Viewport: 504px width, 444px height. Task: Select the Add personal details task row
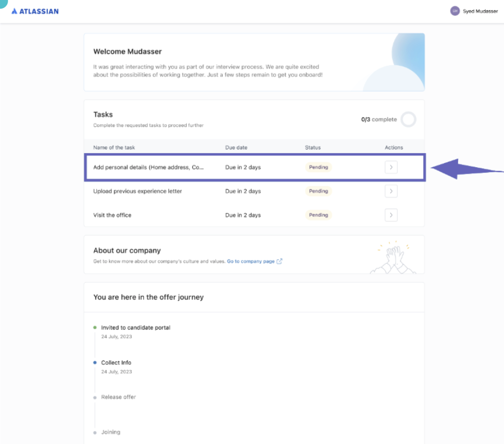(x=148, y=167)
